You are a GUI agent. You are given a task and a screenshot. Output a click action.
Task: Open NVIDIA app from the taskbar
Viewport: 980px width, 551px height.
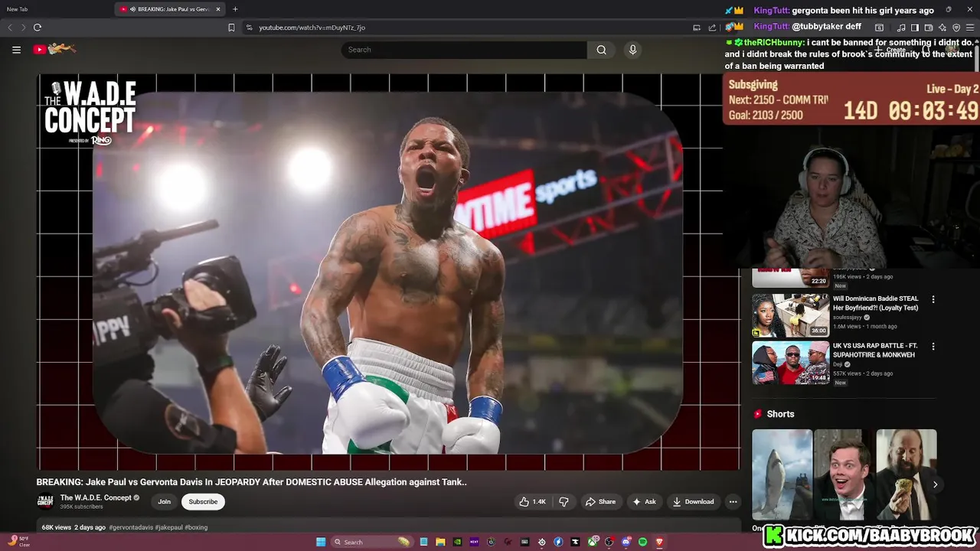(458, 542)
